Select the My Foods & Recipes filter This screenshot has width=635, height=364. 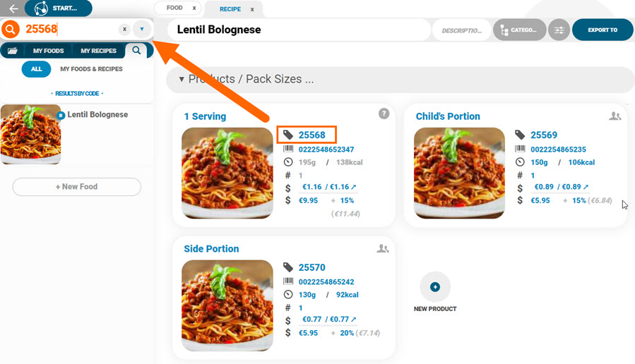coord(91,68)
